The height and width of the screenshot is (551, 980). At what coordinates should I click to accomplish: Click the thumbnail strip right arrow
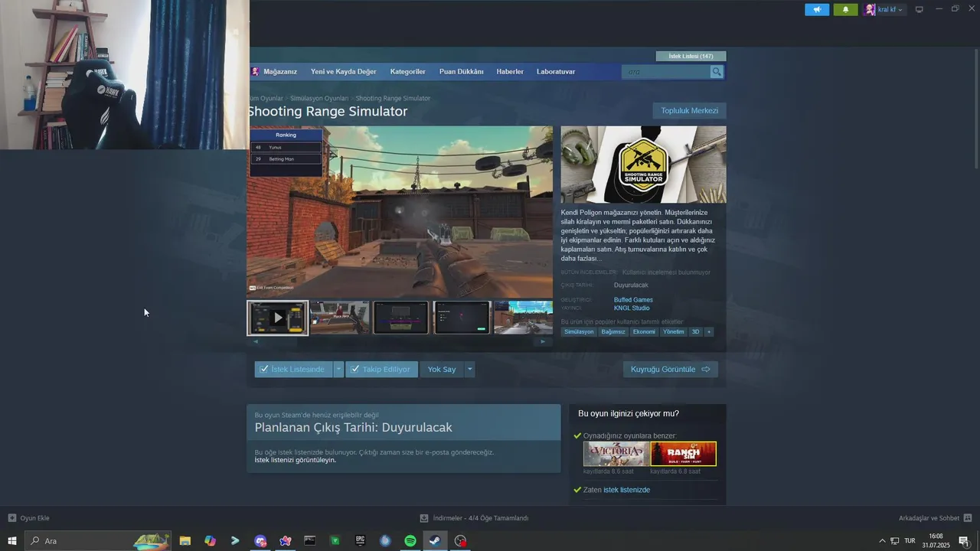tap(543, 341)
